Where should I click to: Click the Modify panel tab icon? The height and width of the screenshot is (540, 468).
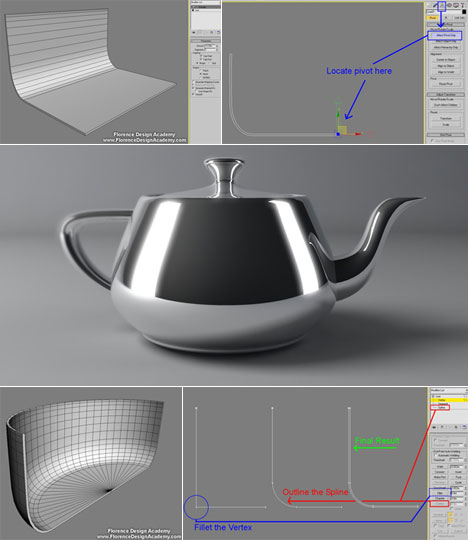(434, 6)
